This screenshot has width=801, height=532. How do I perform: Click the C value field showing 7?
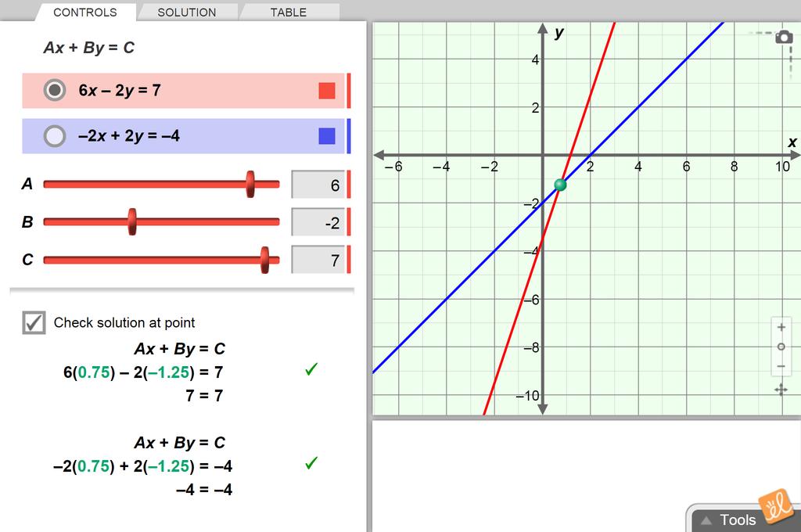pos(318,260)
